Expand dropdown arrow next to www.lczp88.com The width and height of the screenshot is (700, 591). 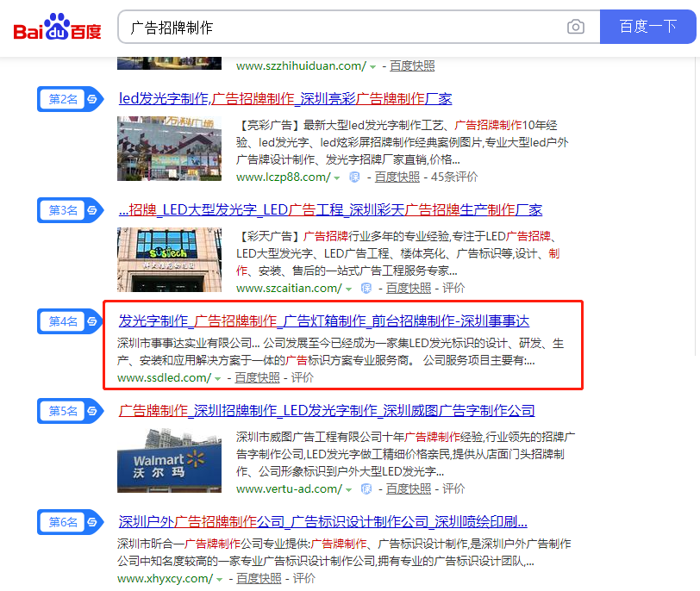(x=337, y=178)
